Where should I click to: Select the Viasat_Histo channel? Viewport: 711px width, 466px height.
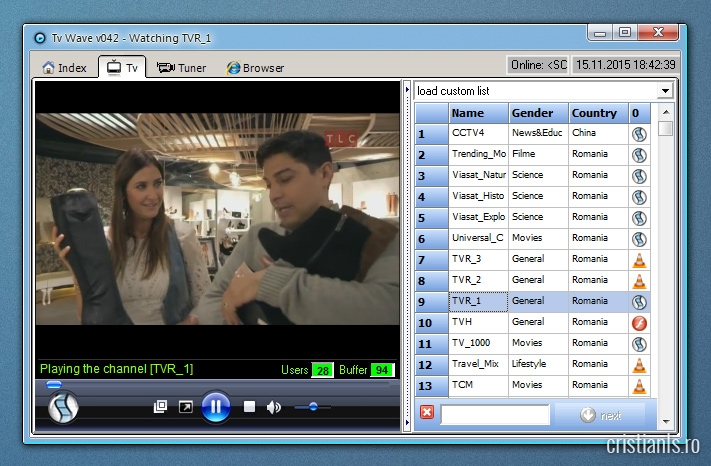coord(478,196)
